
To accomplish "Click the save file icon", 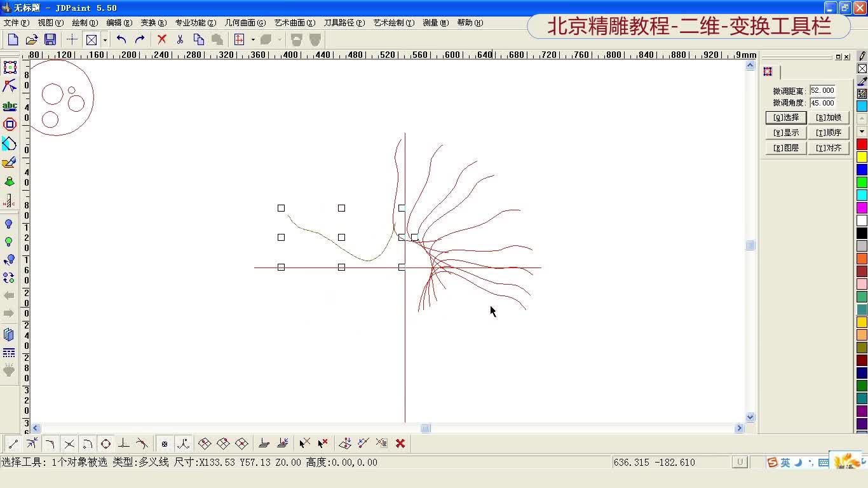I will click(x=50, y=39).
